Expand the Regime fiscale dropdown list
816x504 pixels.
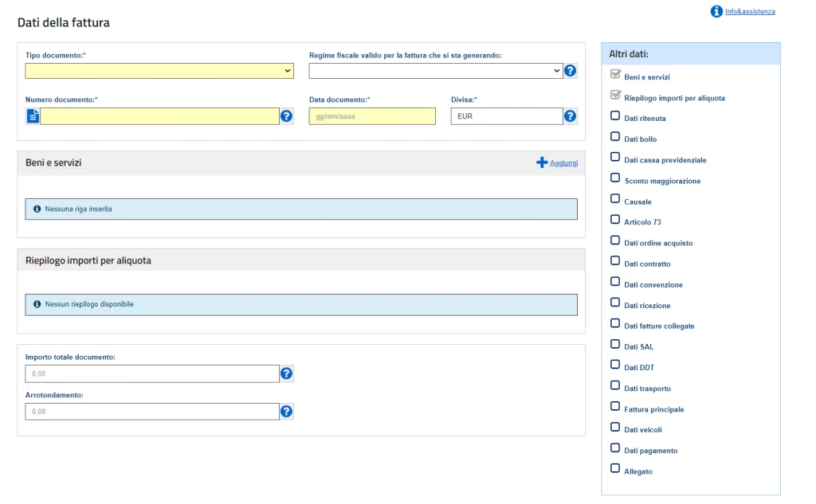pos(435,71)
